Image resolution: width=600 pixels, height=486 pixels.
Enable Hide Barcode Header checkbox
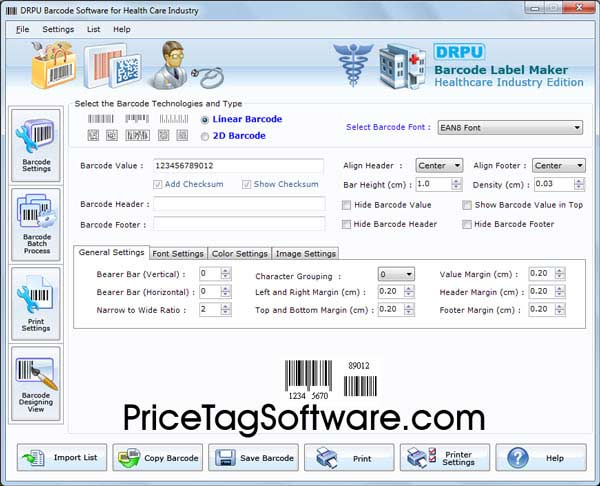click(x=346, y=224)
